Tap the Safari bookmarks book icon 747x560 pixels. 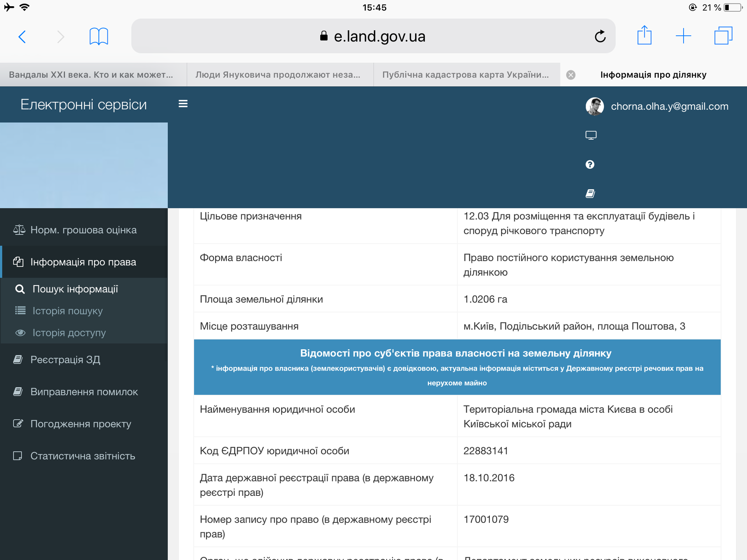[98, 37]
